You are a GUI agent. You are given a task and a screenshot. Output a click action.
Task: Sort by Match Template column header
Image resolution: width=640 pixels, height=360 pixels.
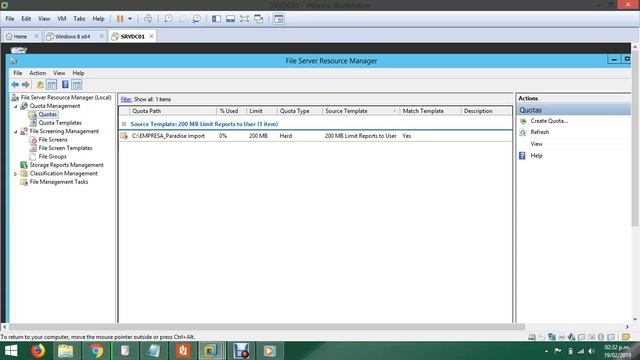coord(430,111)
